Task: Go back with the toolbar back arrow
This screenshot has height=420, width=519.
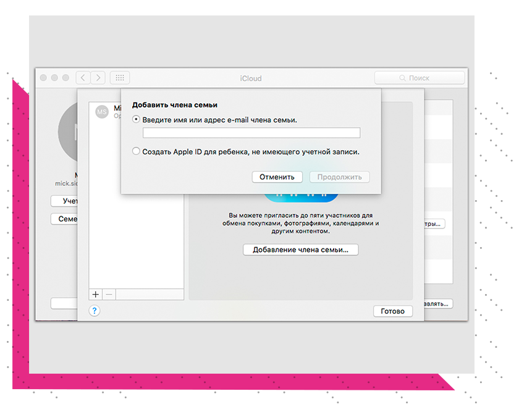Action: (83, 78)
